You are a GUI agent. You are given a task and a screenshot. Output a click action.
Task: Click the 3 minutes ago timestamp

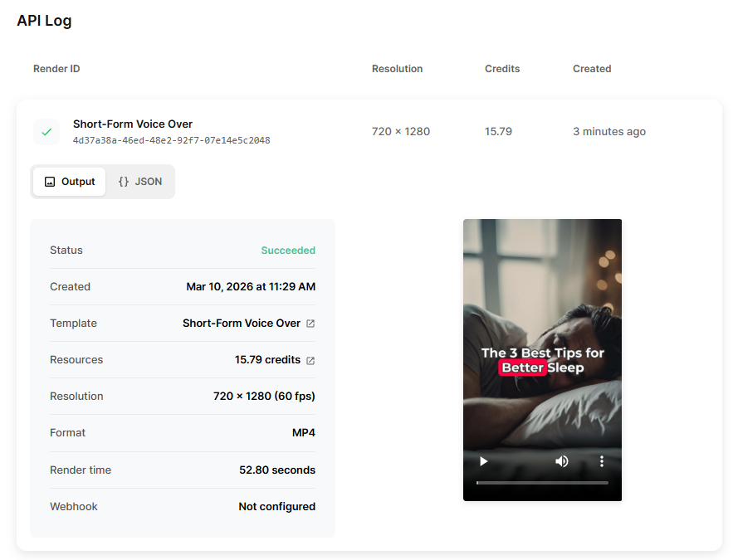[x=609, y=131]
